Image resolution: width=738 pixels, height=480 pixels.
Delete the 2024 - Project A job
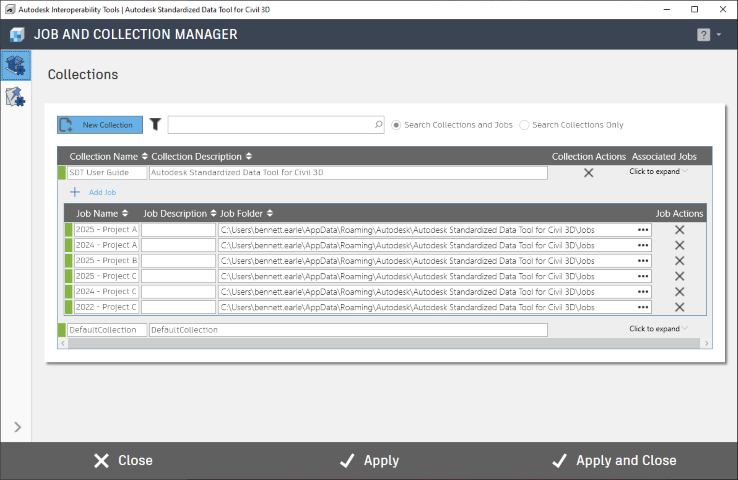679,245
